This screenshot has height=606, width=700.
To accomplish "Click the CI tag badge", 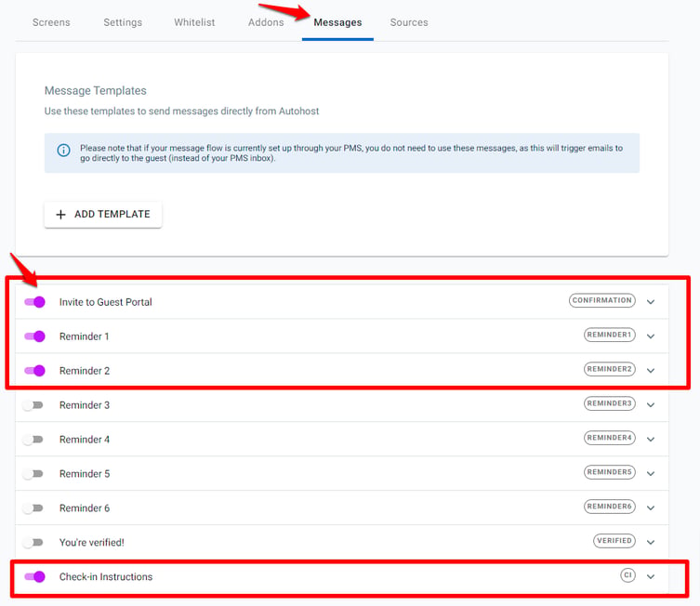I will click(x=627, y=575).
